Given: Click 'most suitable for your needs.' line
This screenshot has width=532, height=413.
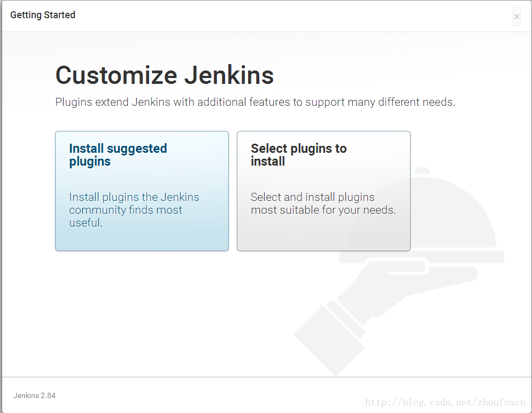Looking at the screenshot, I should 323,210.
